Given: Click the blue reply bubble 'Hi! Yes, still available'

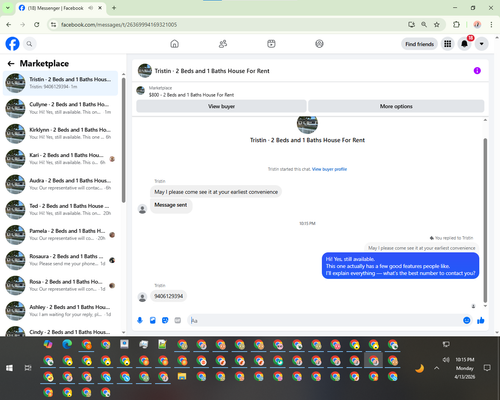Looking at the screenshot, I should [400, 266].
